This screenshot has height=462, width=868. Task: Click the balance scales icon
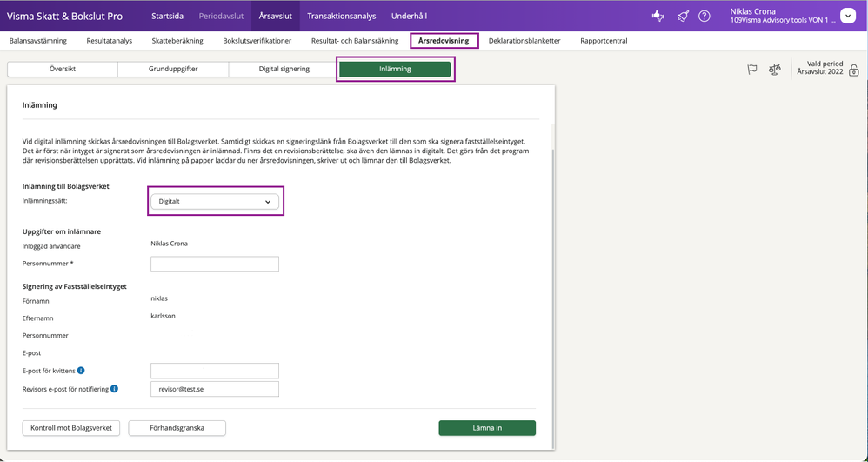click(775, 70)
